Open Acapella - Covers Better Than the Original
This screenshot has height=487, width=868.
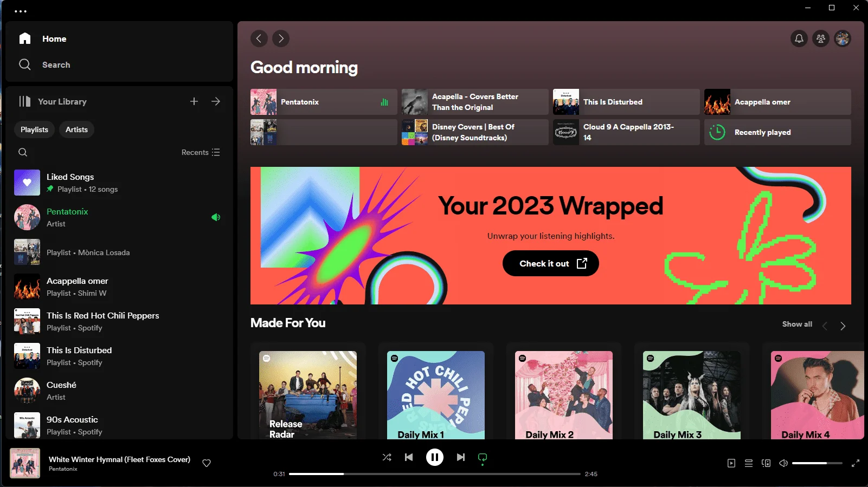475,102
